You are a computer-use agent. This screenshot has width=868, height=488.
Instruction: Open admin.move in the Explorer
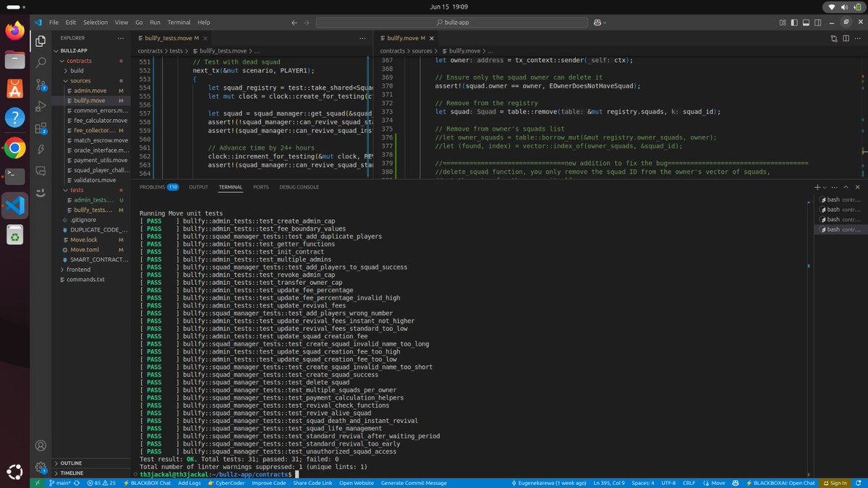pos(90,91)
